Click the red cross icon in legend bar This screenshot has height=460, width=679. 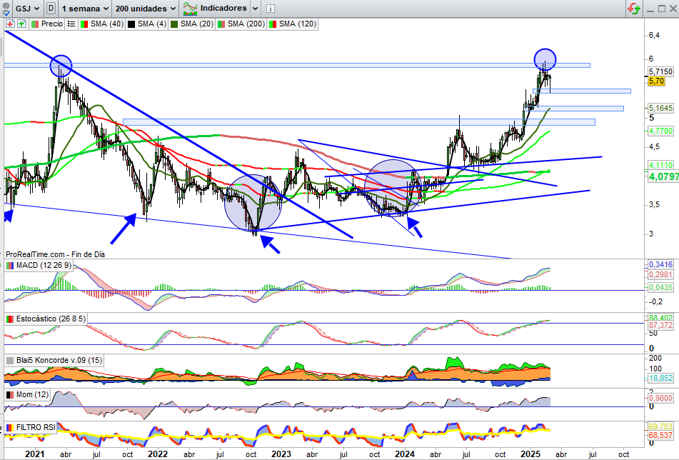[x=10, y=24]
